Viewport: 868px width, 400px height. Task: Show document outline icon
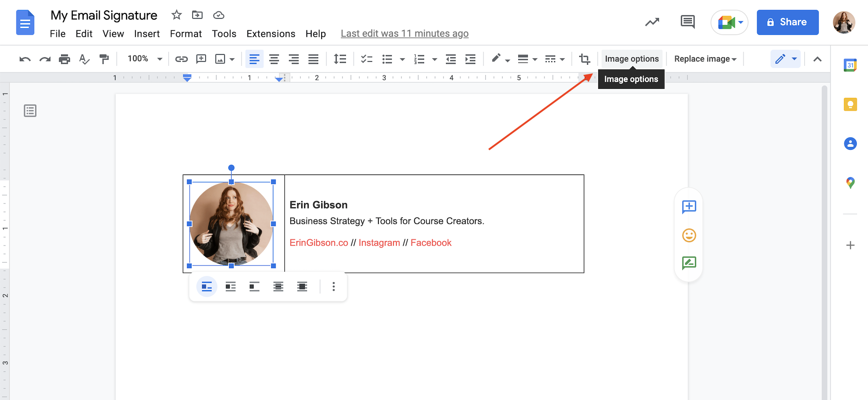coord(30,111)
